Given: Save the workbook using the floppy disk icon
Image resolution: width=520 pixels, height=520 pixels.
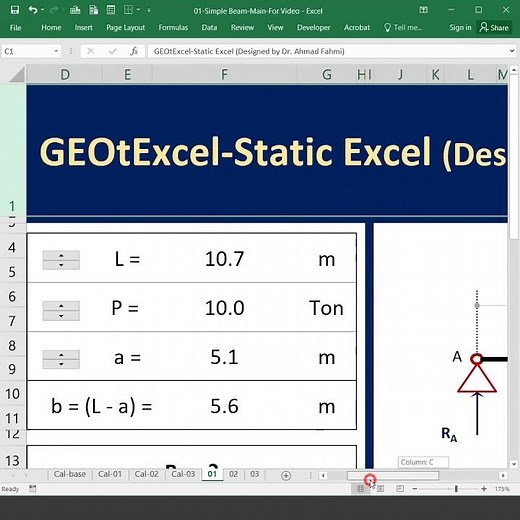Looking at the screenshot, I should (15, 10).
